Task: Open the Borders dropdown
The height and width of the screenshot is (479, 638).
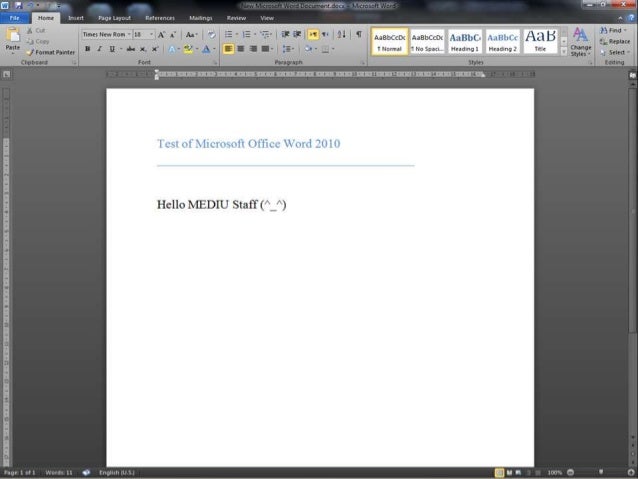Action: click(333, 49)
